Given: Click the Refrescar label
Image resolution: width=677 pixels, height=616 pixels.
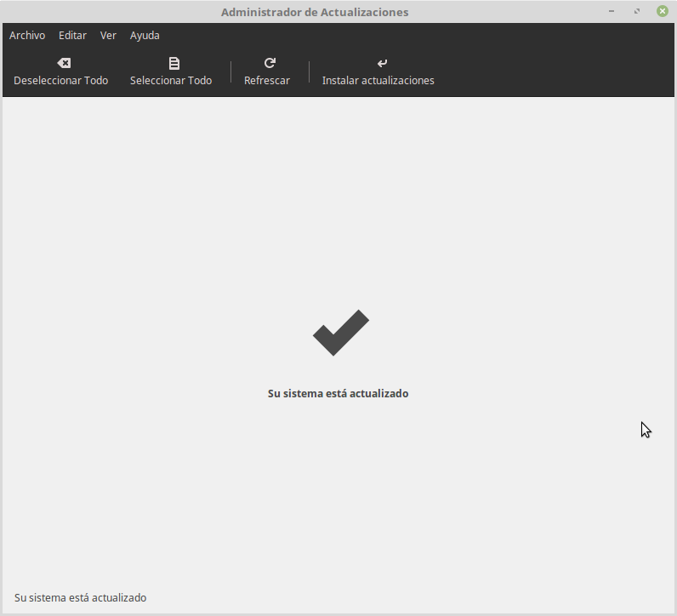Looking at the screenshot, I should [267, 80].
